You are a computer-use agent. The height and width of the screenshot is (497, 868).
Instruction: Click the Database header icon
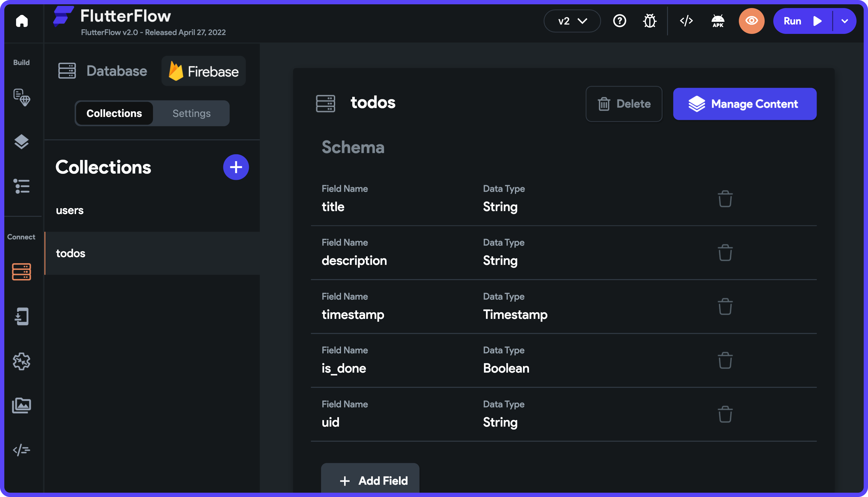pos(67,71)
